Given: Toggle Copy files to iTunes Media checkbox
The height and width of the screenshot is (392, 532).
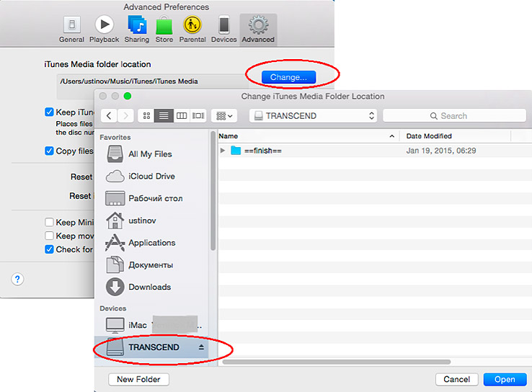Looking at the screenshot, I should [x=49, y=151].
